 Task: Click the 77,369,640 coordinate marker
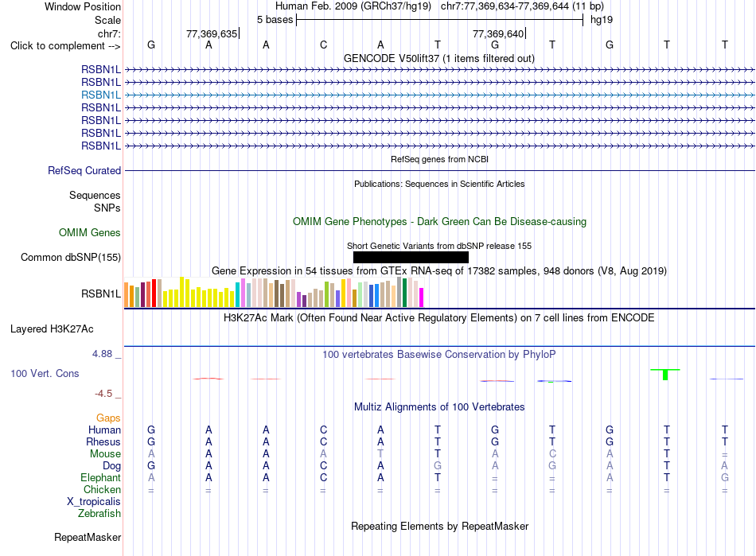click(x=498, y=33)
